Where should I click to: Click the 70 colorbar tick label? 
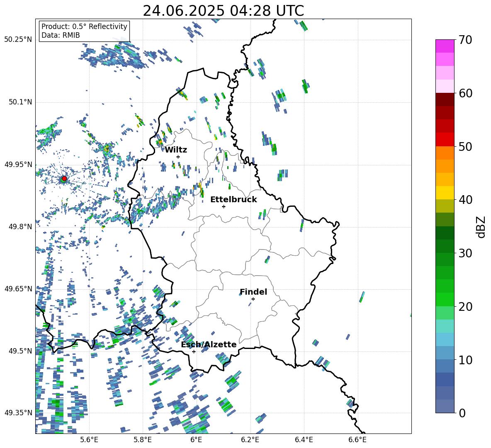click(465, 40)
